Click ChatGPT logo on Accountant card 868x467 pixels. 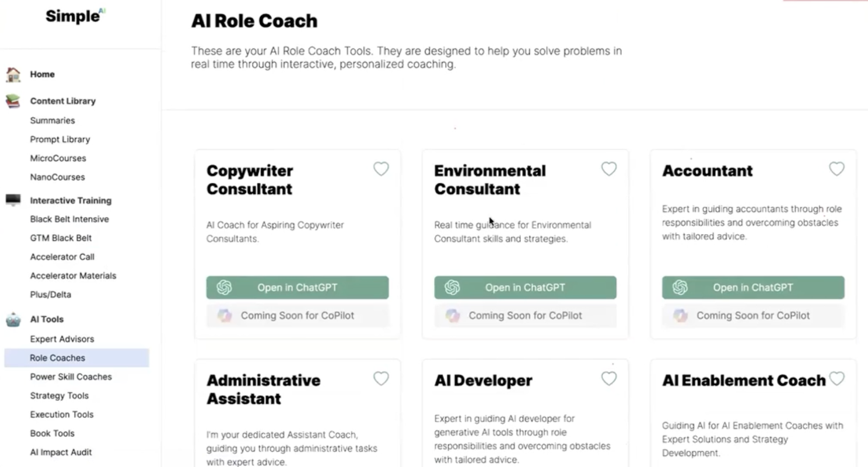coord(680,287)
